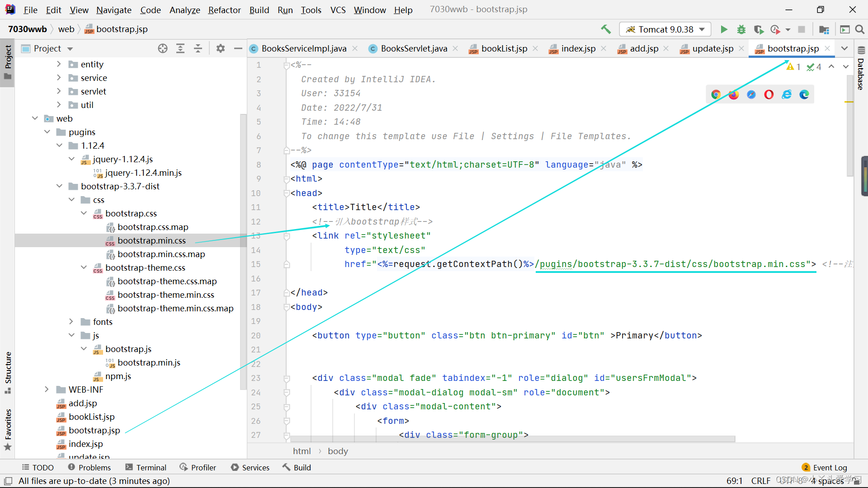Toggle tool window bars icon in status bar
This screenshot has width=868, height=488.
coord(8,481)
